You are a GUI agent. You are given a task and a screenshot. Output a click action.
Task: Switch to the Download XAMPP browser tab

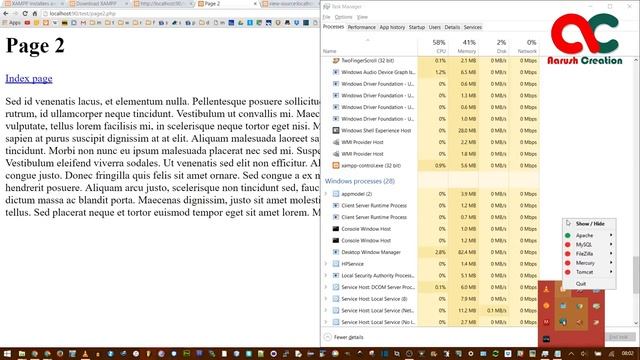point(97,4)
